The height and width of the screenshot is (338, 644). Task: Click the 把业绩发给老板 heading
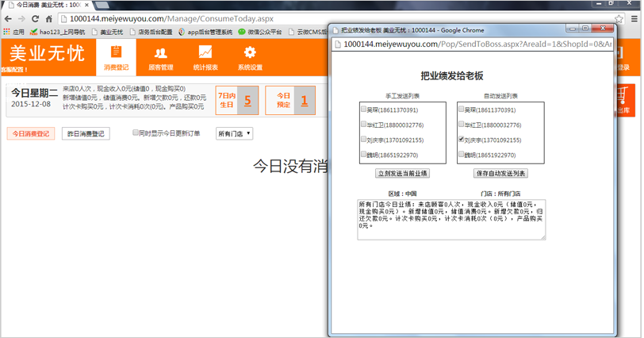pos(452,76)
